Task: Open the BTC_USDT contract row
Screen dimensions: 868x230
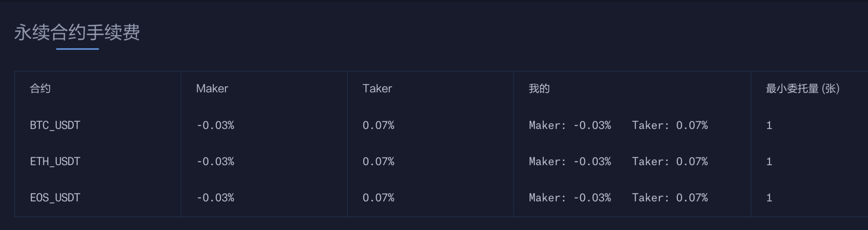Action: coord(55,125)
